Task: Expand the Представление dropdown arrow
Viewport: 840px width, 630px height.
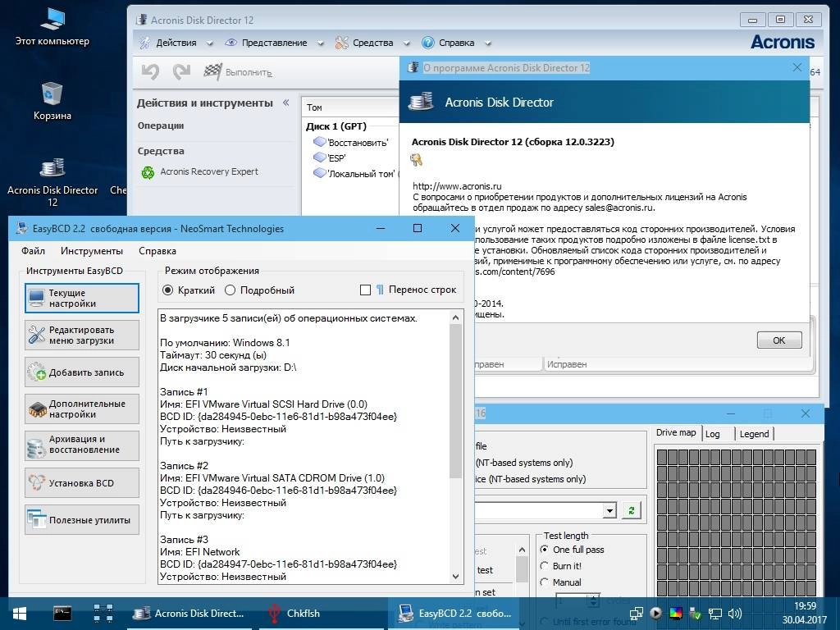Action: 321,43
